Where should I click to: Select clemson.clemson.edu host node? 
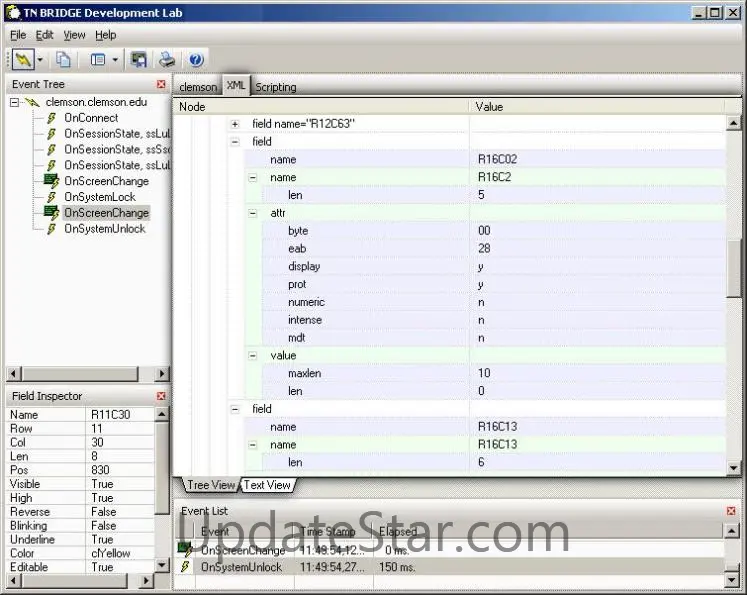[x=96, y=102]
